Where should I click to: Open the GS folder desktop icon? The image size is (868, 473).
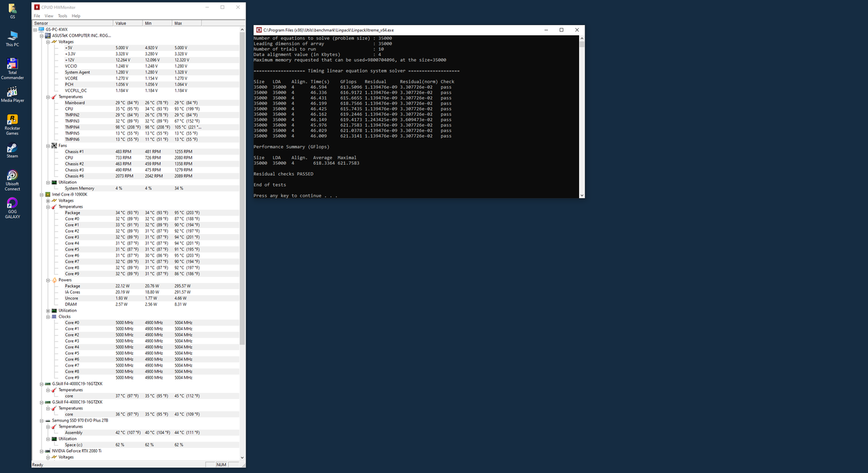pyautogui.click(x=12, y=11)
